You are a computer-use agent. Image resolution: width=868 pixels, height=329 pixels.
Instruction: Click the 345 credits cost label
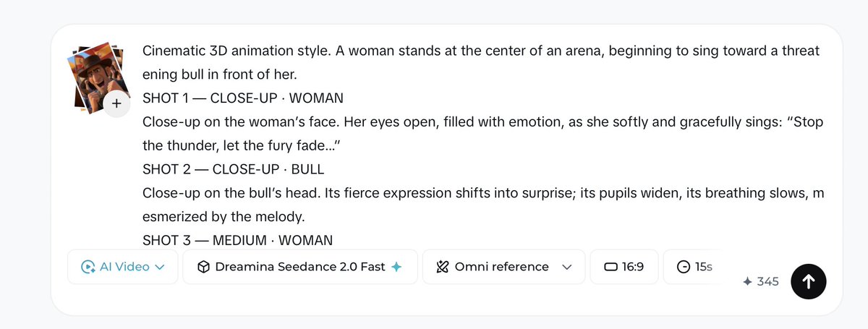pos(767,281)
